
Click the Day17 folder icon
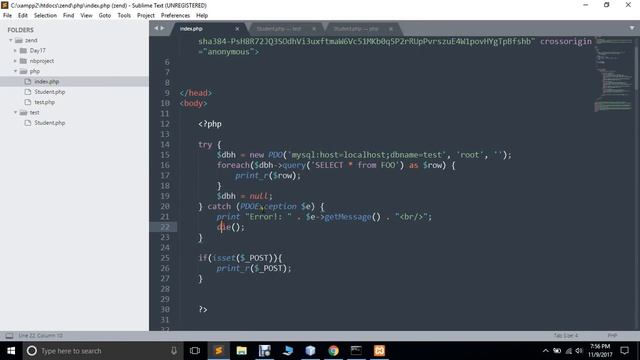23,51
